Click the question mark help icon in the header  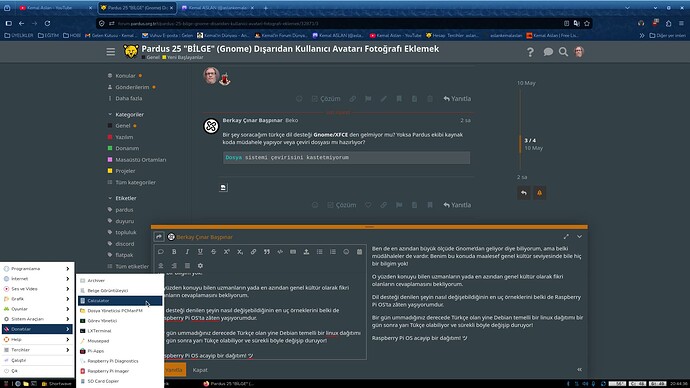pos(530,52)
